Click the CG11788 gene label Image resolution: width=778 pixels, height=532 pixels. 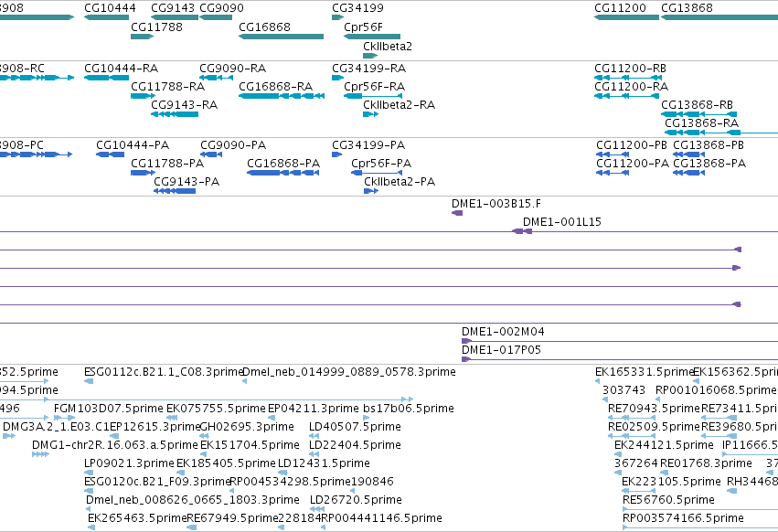coord(156,27)
